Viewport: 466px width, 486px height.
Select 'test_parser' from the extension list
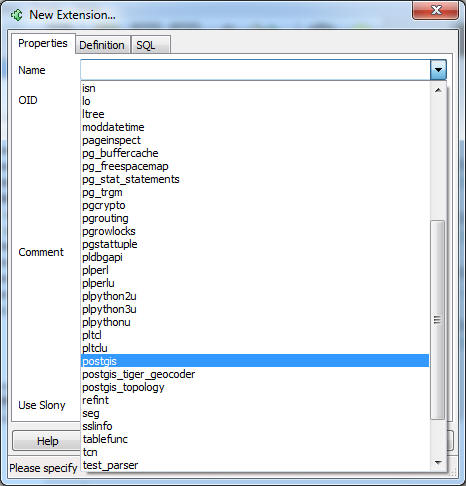pyautogui.click(x=255, y=465)
